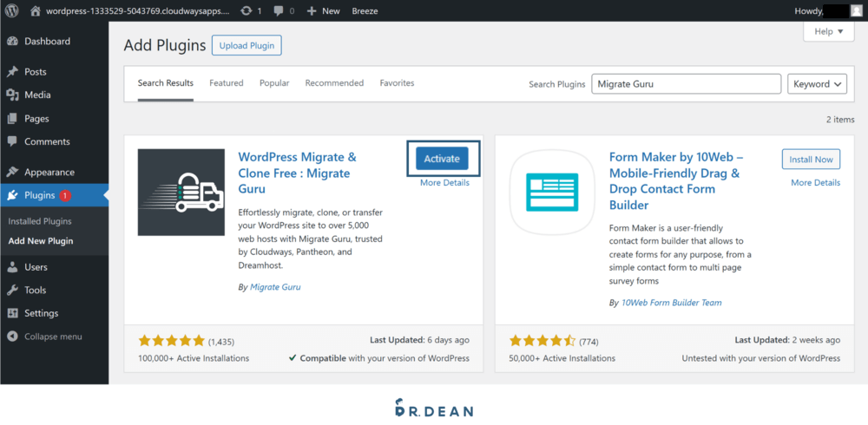Click the site name in the admin bar
This screenshot has width=868, height=425.
point(135,10)
